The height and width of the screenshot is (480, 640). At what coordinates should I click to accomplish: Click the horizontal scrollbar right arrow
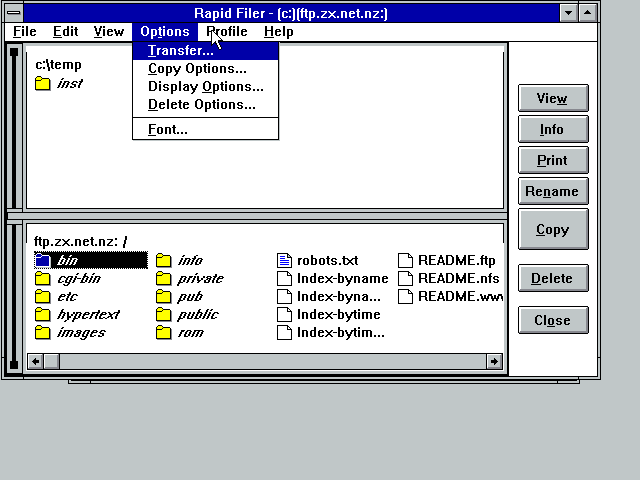tap(494, 361)
